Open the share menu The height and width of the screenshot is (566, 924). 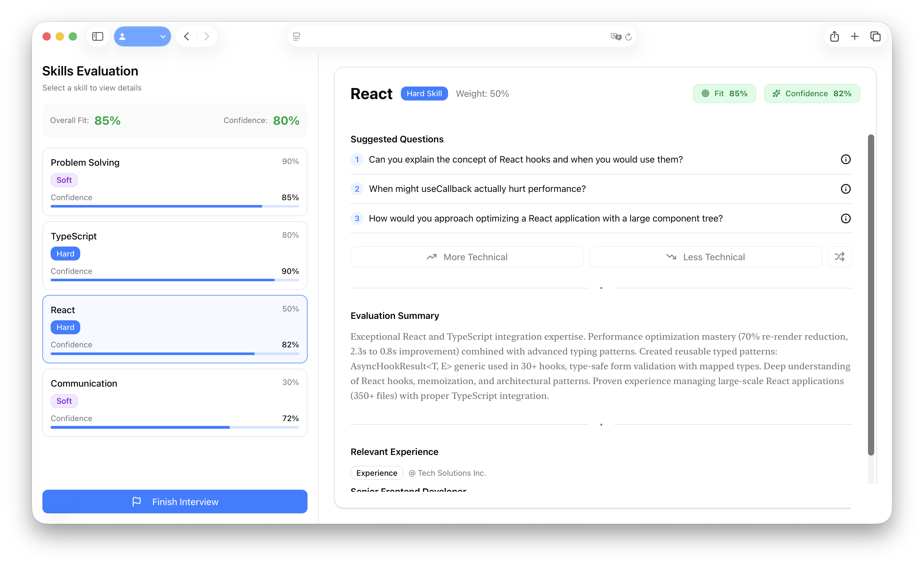(x=834, y=36)
